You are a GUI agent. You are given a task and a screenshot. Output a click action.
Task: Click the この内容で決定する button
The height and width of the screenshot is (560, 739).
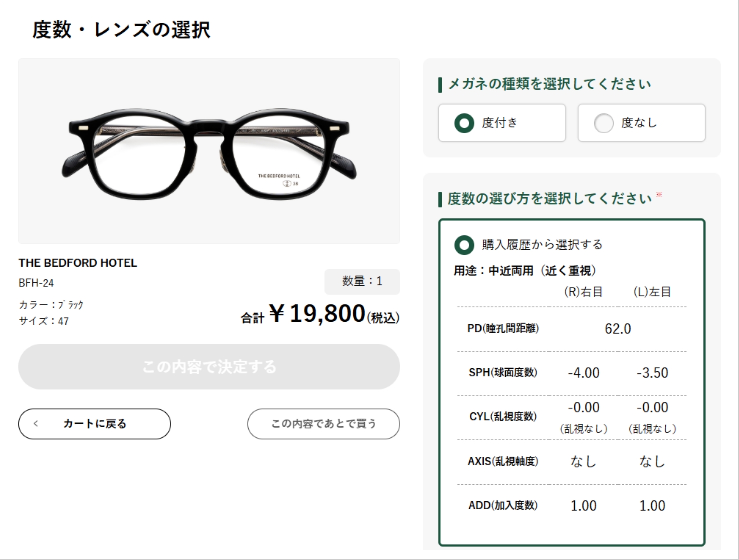209,367
